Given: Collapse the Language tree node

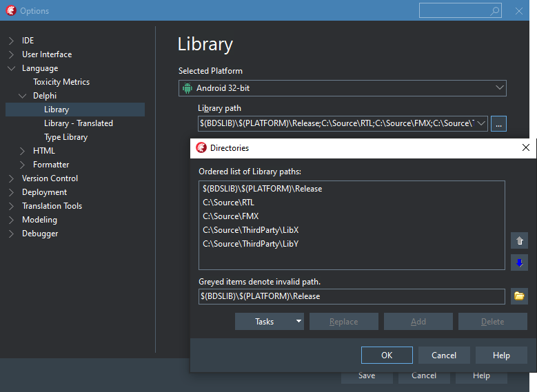Looking at the screenshot, I should click(x=12, y=68).
